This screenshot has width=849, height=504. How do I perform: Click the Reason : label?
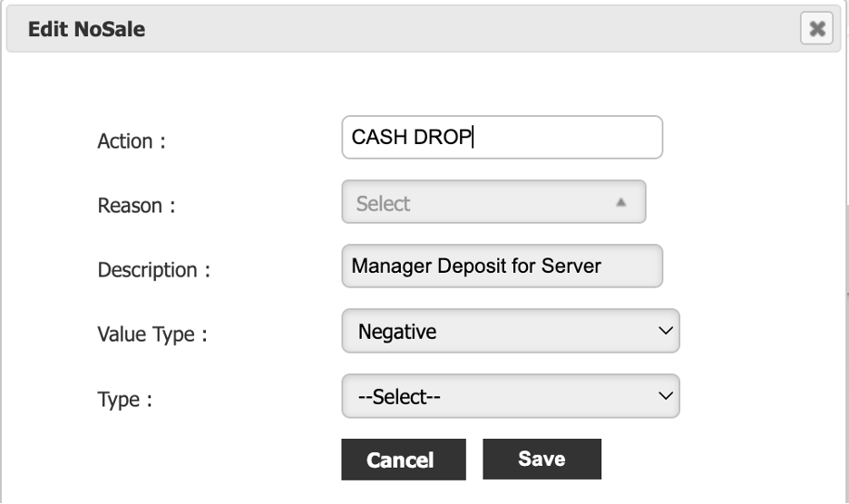tap(136, 206)
